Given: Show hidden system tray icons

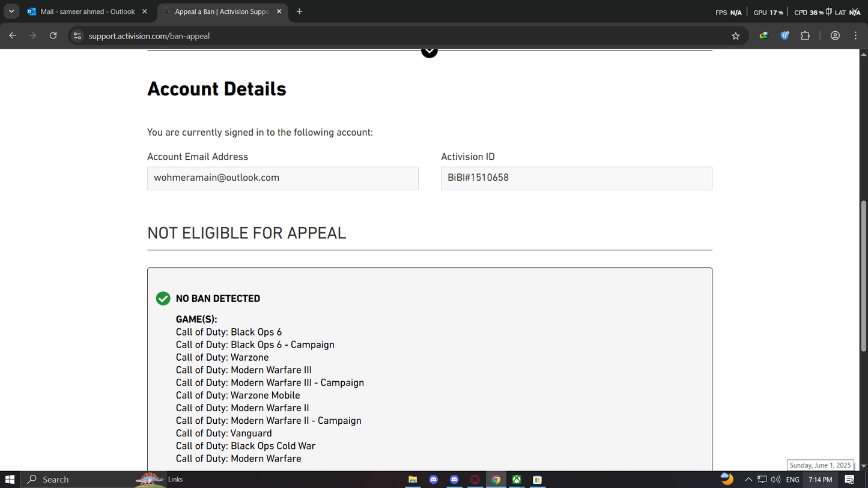Looking at the screenshot, I should click(x=748, y=480).
